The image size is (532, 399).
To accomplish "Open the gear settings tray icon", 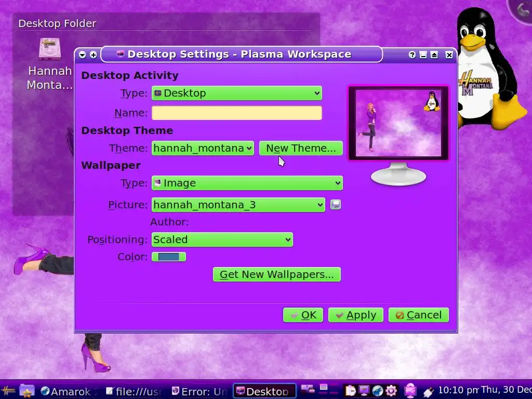I will click(x=391, y=391).
